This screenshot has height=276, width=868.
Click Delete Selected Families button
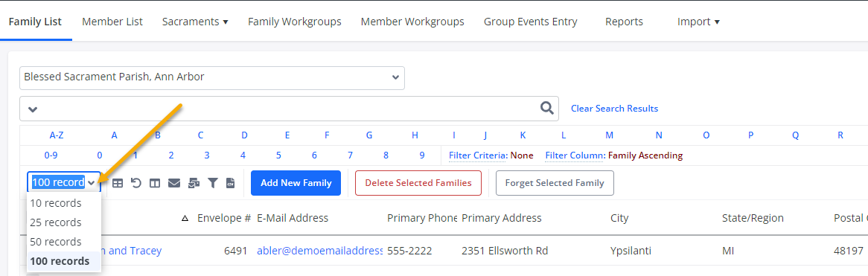(418, 183)
